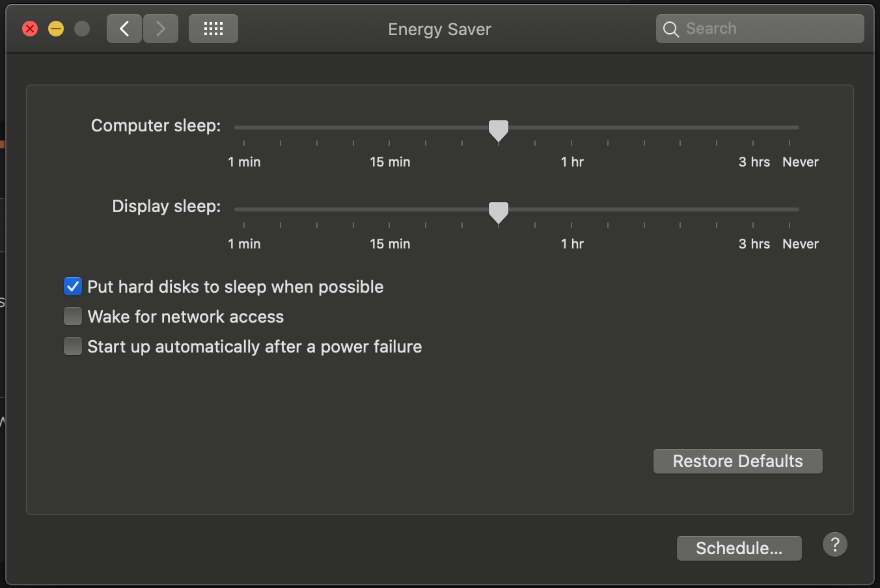Disable Put hard disks to sleep
Screen dimensions: 880x588
(x=73, y=287)
